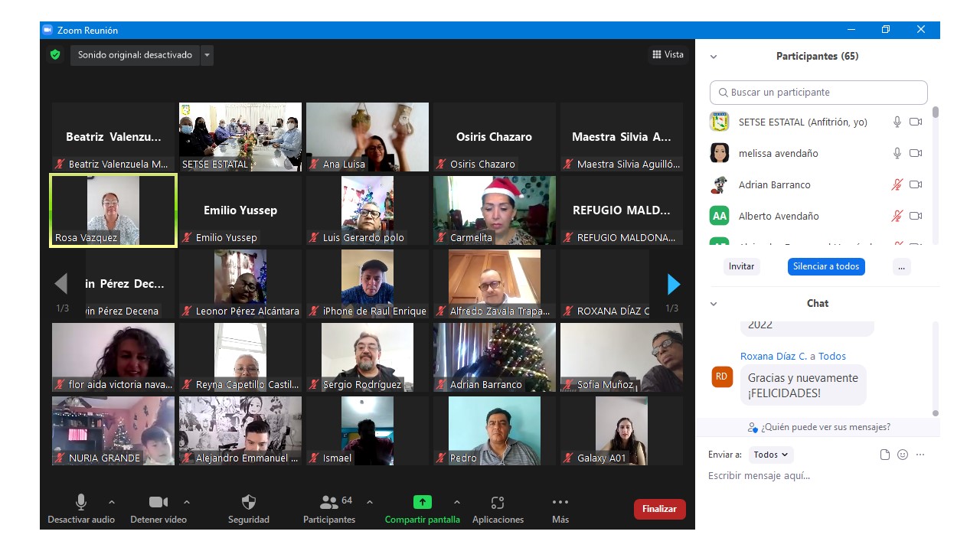Select Rosa Vazquez video tile
The image size is (980, 551).
[x=113, y=210]
